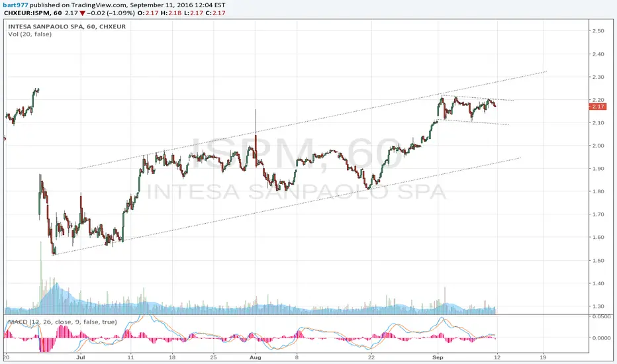The image size is (617, 364).
Task: Click the open value O:2.17
Action: [x=148, y=13]
